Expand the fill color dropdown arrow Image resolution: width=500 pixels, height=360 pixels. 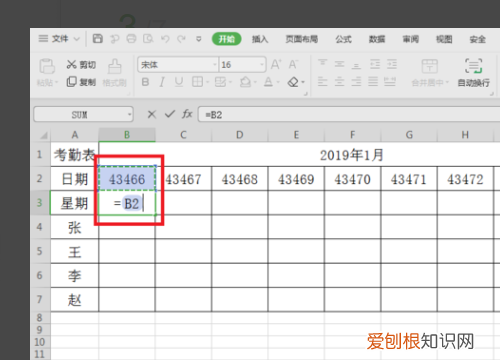pyautogui.click(x=255, y=82)
